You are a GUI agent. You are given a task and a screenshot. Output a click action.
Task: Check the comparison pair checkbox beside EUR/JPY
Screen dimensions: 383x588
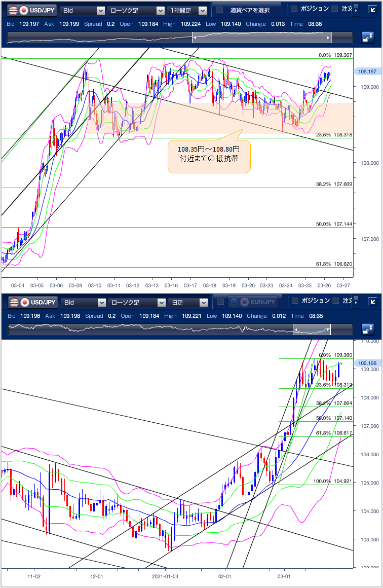click(220, 302)
